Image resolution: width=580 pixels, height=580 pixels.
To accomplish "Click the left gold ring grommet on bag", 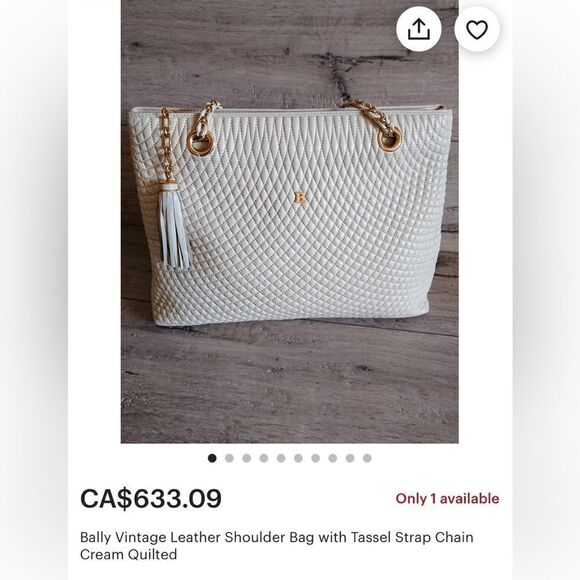I will 200,142.
